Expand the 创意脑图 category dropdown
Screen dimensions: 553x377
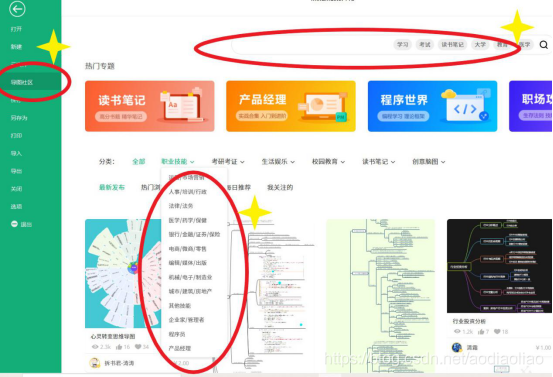429,162
